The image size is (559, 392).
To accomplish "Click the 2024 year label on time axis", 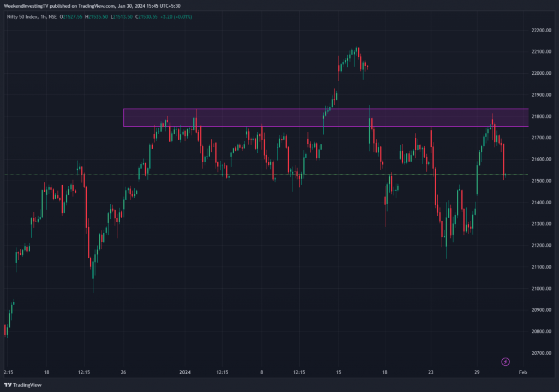I will (x=185, y=372).
